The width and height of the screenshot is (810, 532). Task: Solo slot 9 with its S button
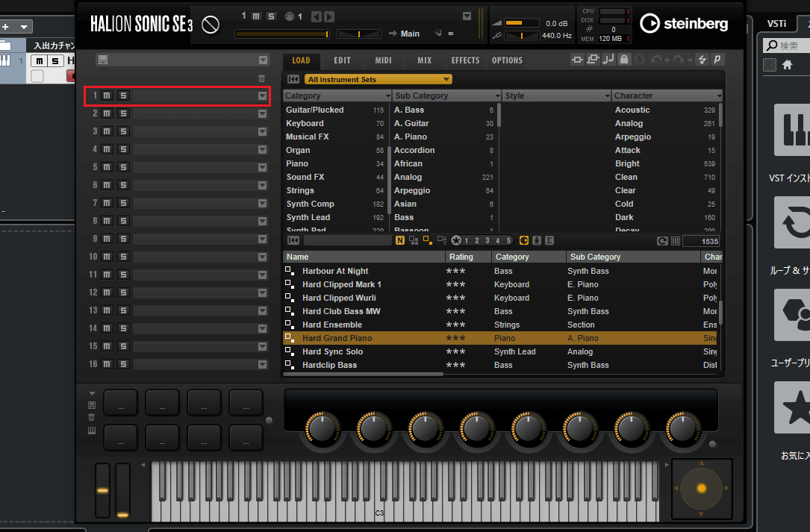click(x=123, y=239)
